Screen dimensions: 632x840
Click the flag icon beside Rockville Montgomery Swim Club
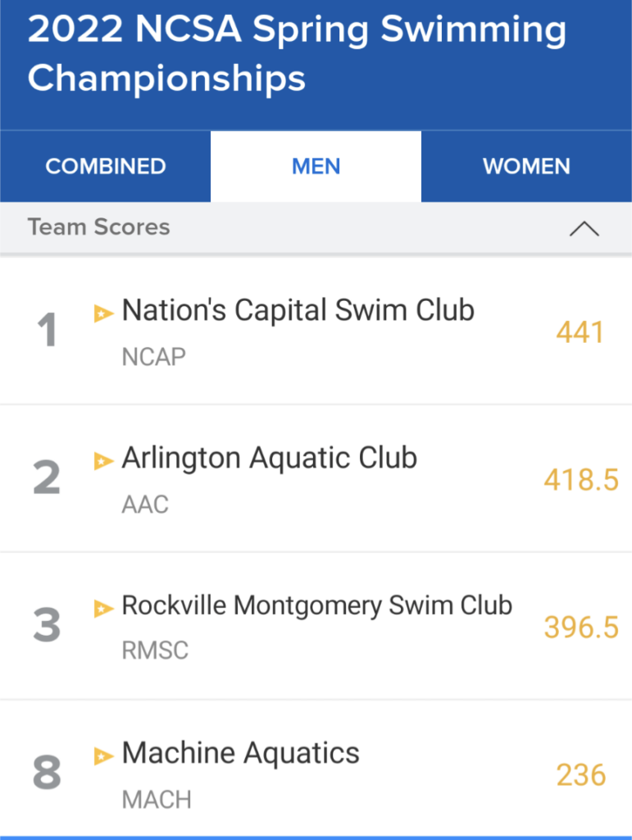click(x=103, y=609)
